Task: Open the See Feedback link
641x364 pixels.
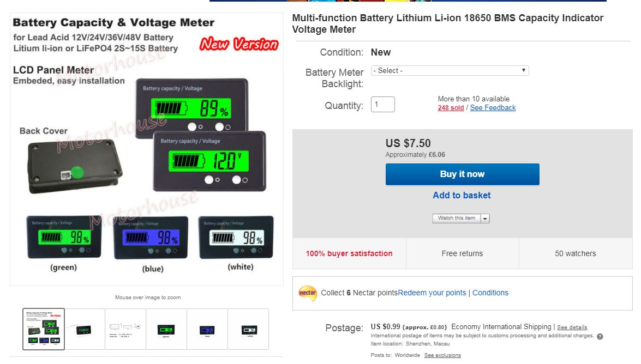Action: (493, 108)
